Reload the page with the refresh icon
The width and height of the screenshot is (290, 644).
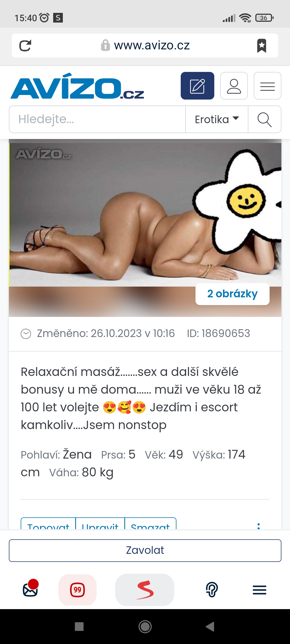pos(25,46)
